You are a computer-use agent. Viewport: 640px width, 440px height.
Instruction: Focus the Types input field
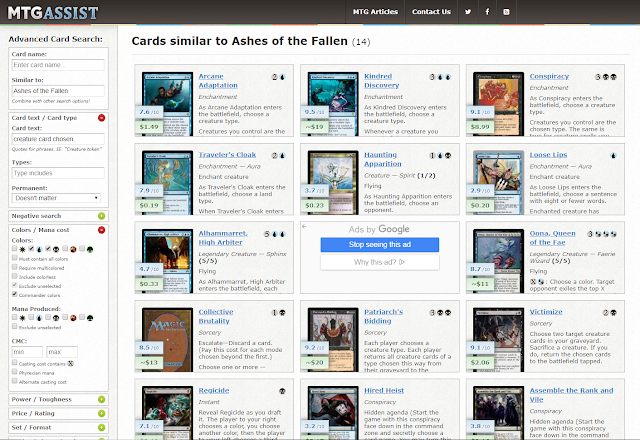[x=58, y=173]
